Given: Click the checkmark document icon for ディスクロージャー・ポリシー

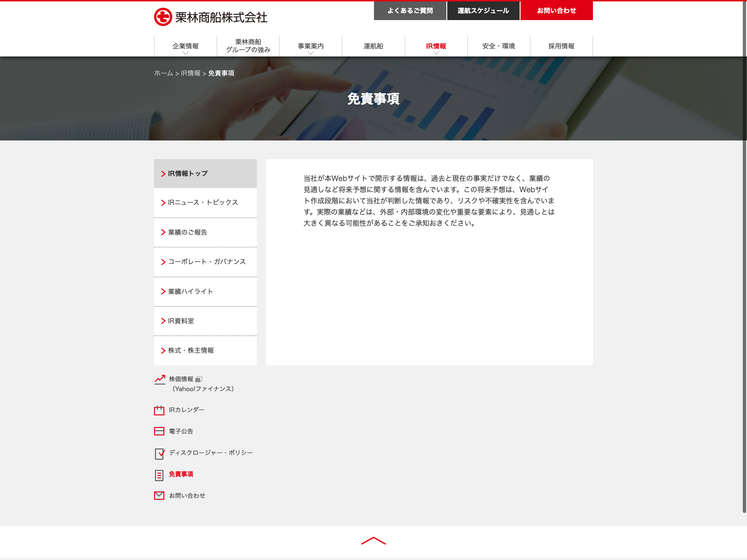Looking at the screenshot, I should click(x=159, y=453).
